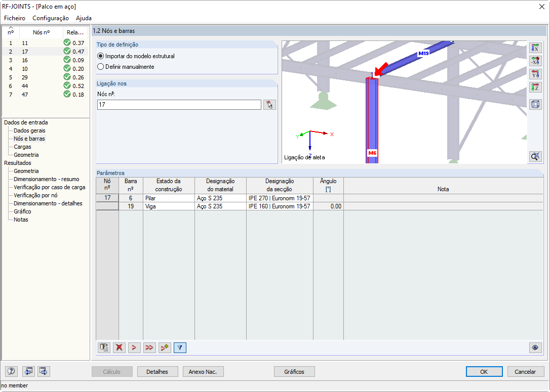Set view in Z direction
550x392 pixels.
[x=535, y=87]
